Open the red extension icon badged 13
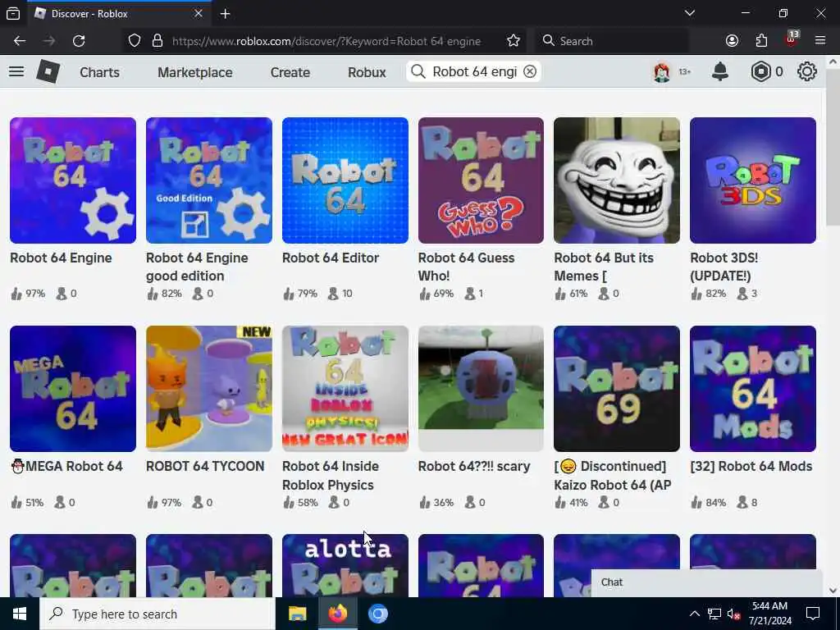The image size is (840, 630). click(x=792, y=39)
